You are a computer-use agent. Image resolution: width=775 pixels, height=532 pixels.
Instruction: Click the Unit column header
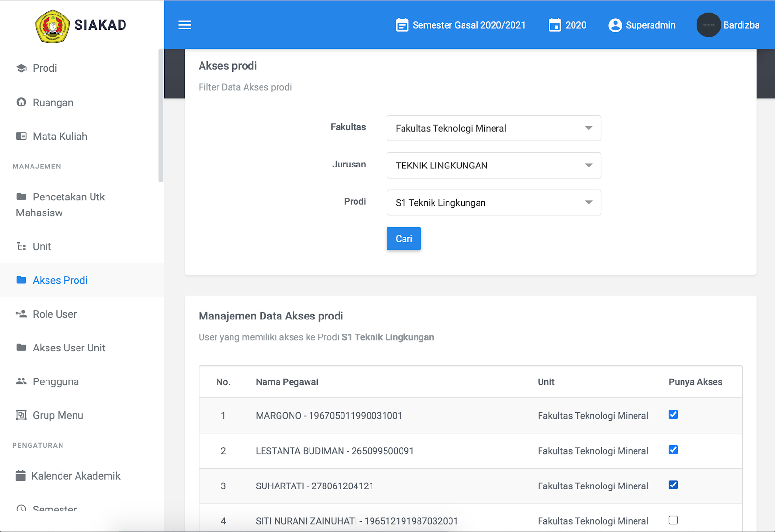pos(546,382)
